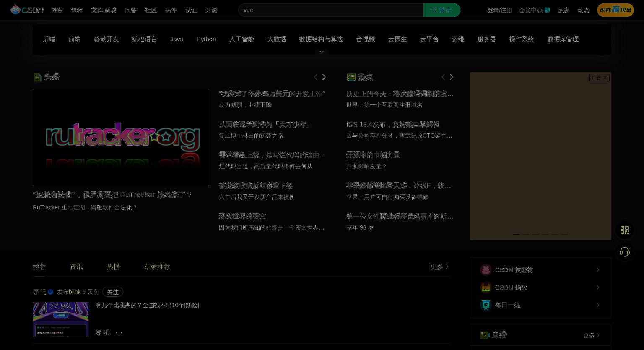Open post 有几个比我高的？全国找不出10个
The image size is (644, 350).
(x=148, y=305)
